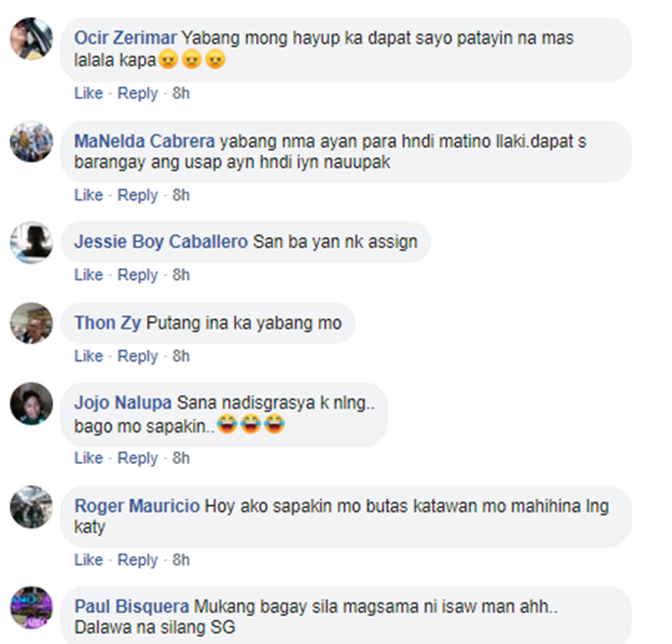Open MaNelda Cabrera name link
672x644 pixels.
click(x=144, y=141)
